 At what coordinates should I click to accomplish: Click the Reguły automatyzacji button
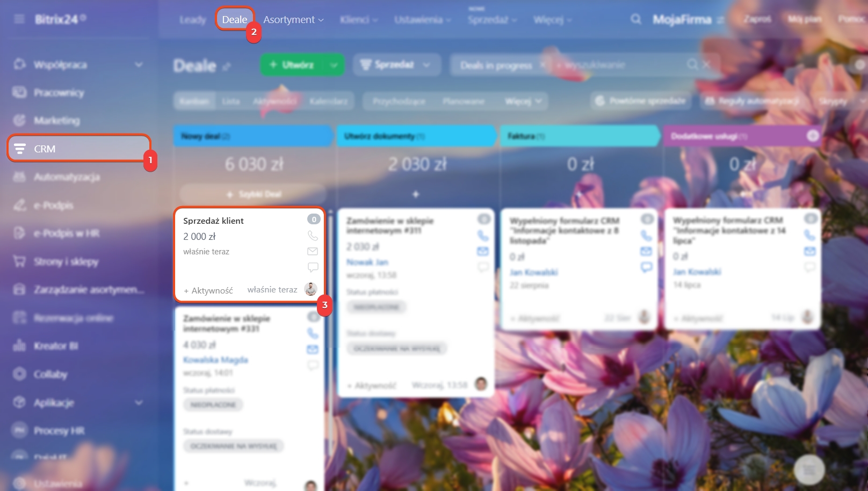tap(753, 101)
